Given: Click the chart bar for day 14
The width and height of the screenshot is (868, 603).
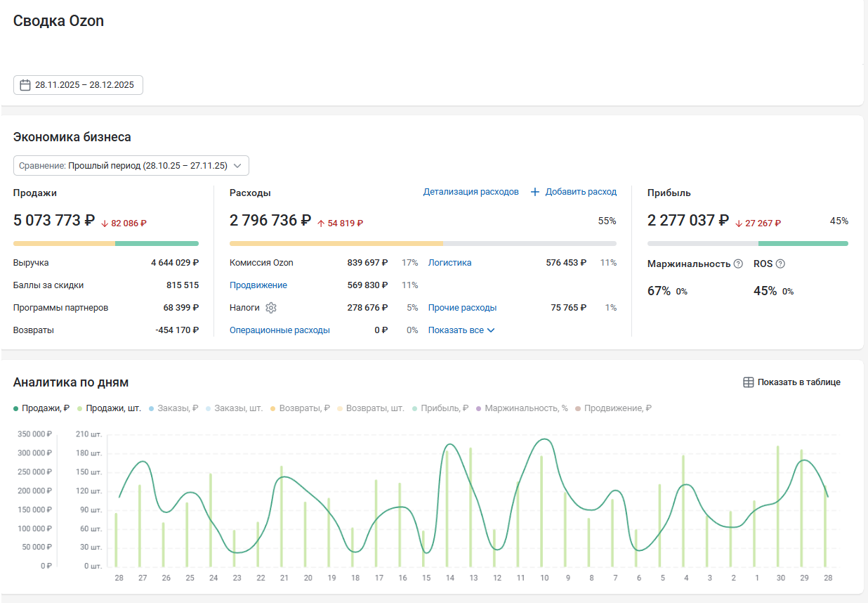Looking at the screenshot, I should point(447,508).
